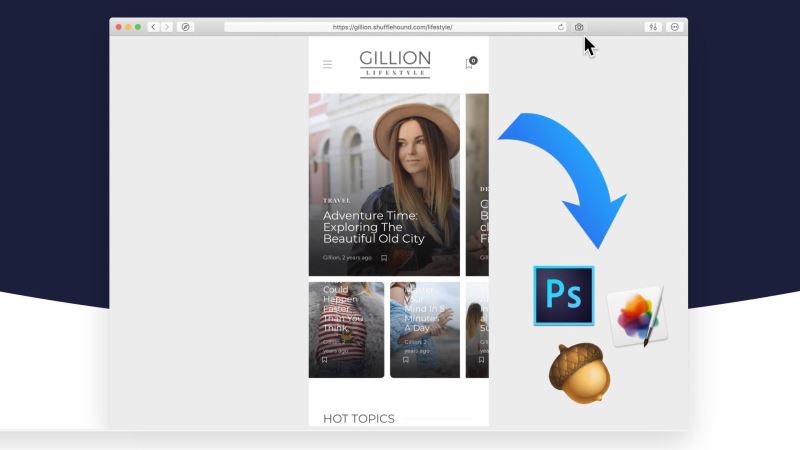Click the Photoshop Ps app icon

[564, 295]
